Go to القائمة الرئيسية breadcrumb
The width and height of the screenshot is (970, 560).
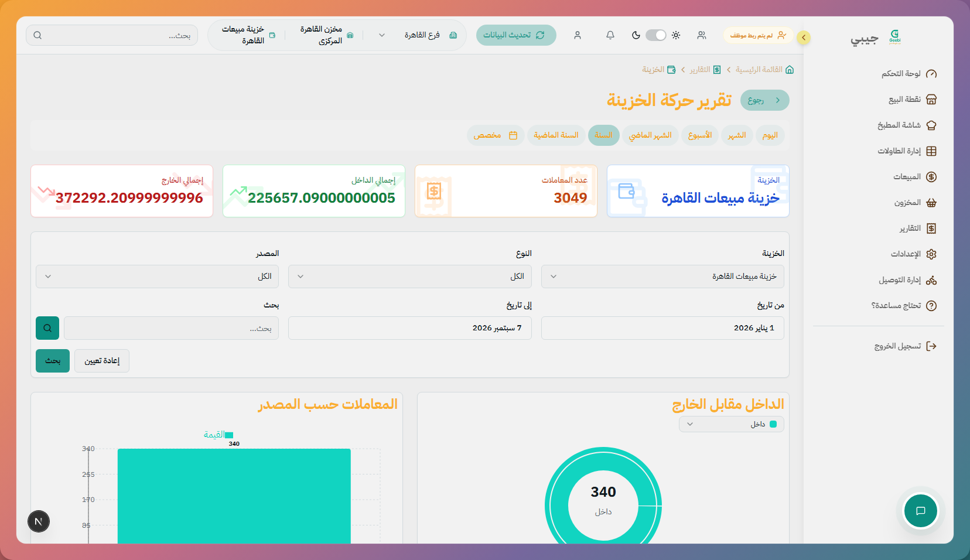(764, 70)
